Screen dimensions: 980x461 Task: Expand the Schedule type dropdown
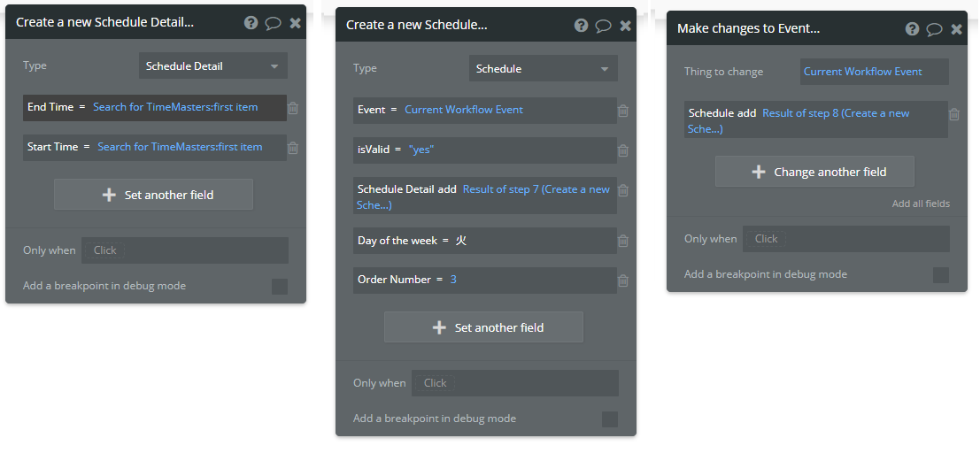click(x=543, y=69)
